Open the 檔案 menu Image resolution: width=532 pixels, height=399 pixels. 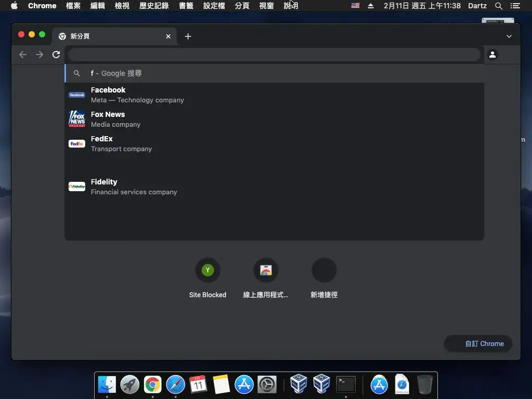[x=73, y=6]
